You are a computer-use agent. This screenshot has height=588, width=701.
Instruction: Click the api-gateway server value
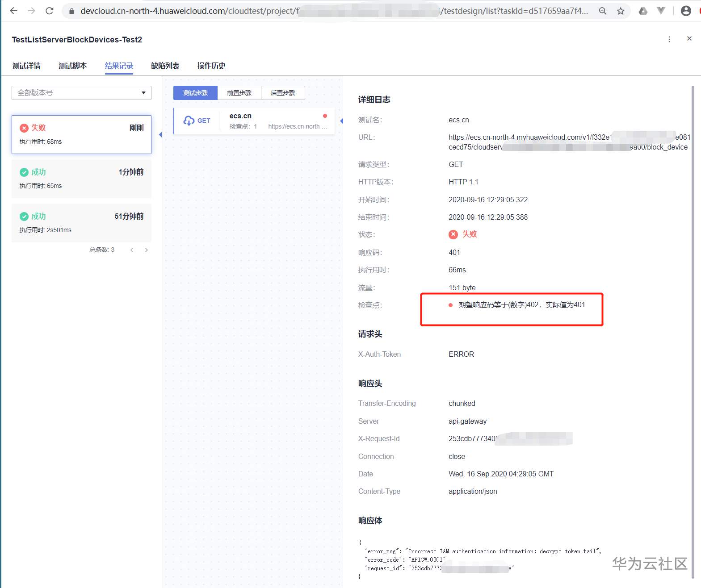click(x=467, y=421)
